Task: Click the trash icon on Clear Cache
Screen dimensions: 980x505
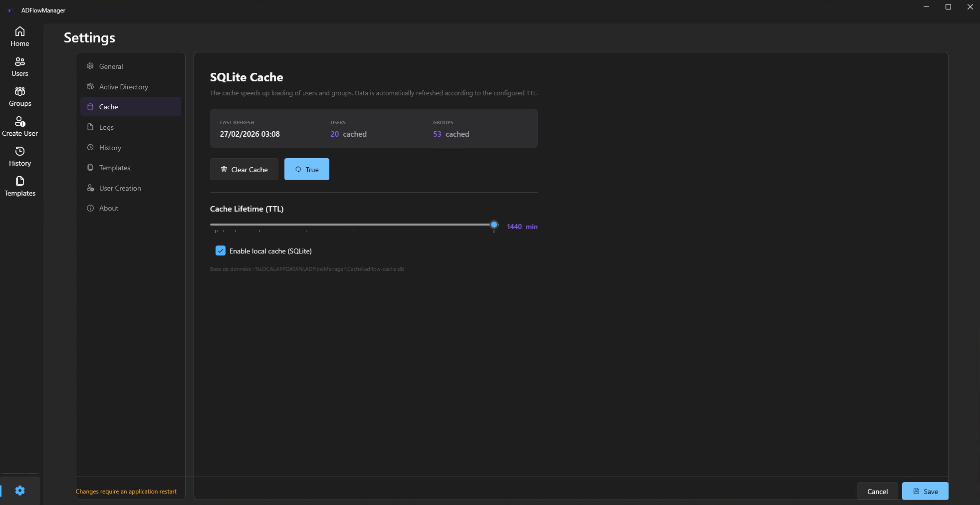Action: click(x=224, y=170)
